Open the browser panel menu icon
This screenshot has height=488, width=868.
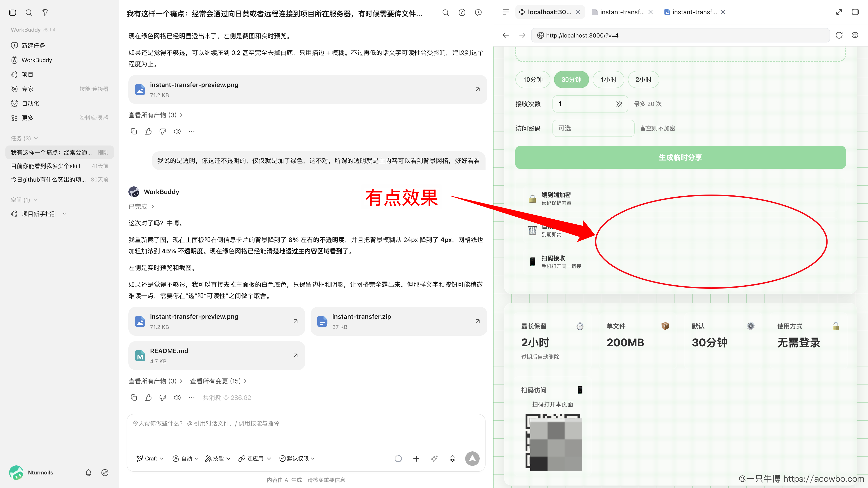pos(505,12)
